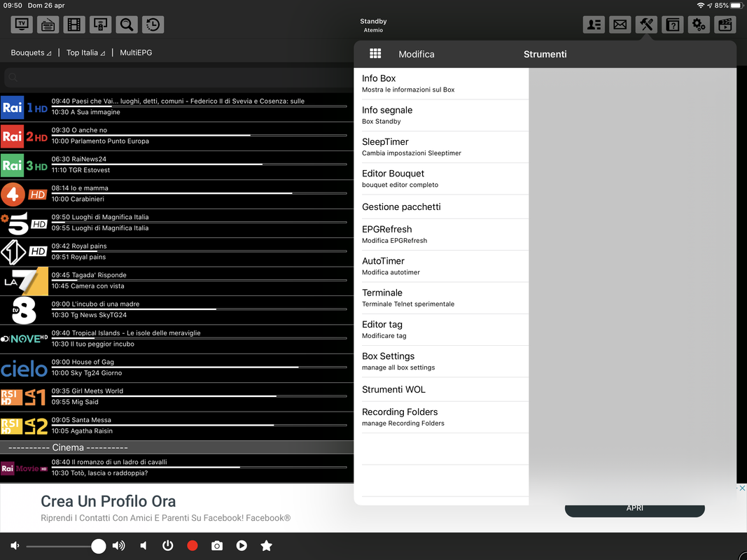Click the channel search field

click(x=179, y=77)
